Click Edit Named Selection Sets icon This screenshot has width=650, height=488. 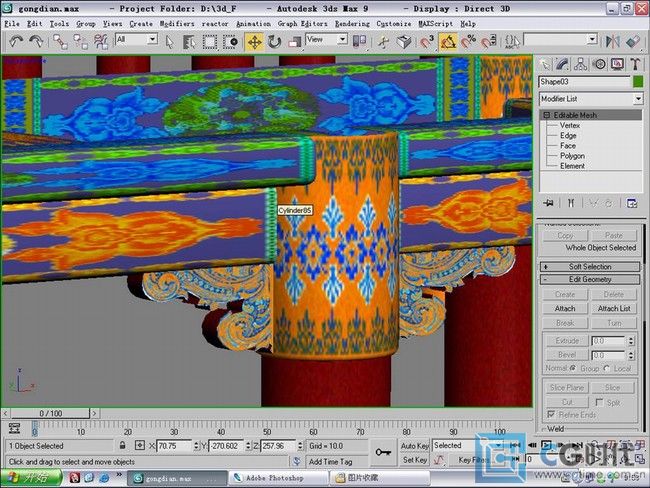tap(512, 42)
